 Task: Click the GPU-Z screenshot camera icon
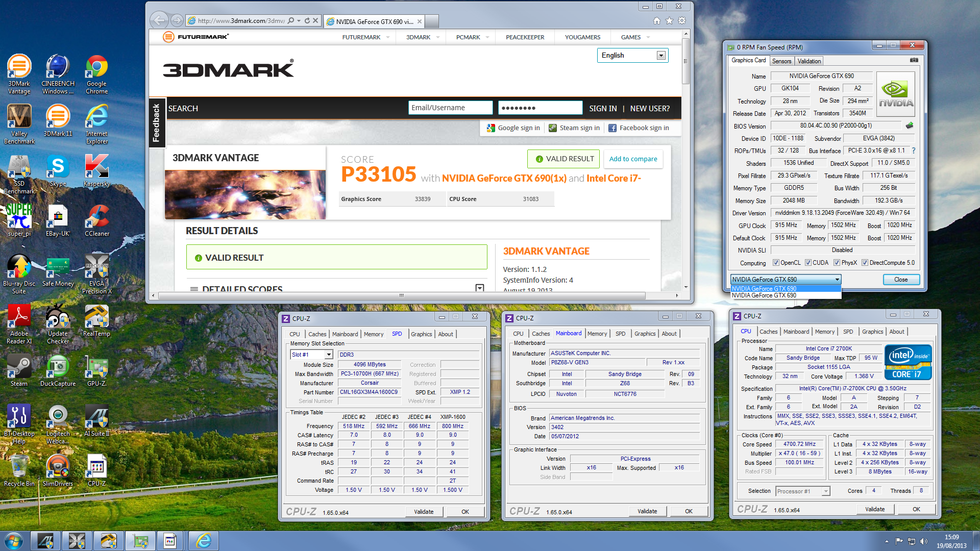[x=914, y=60]
